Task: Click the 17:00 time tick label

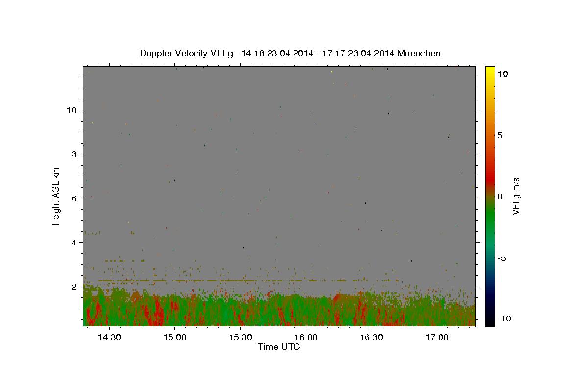Action: 437,338
